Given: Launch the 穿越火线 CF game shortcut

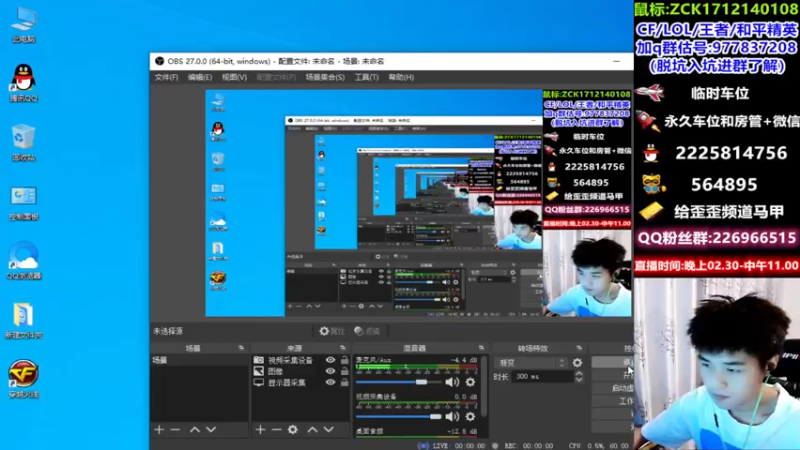Looking at the screenshot, I should click(x=23, y=379).
